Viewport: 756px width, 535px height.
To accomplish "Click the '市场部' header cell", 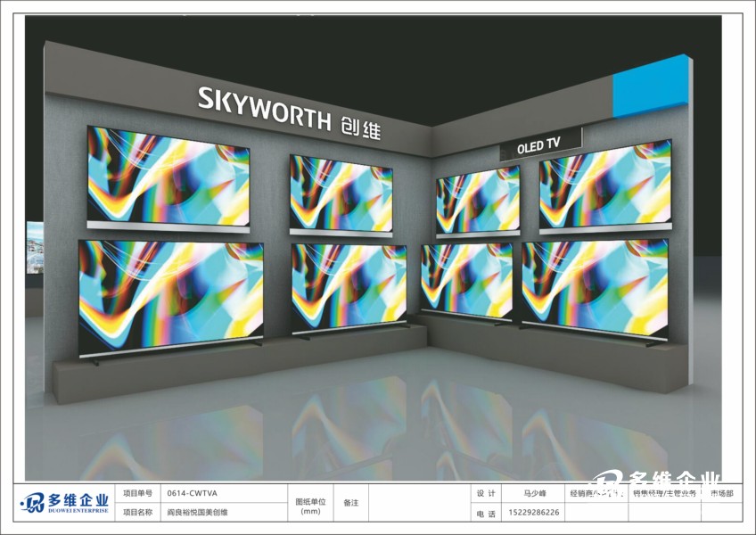I will coord(722,493).
